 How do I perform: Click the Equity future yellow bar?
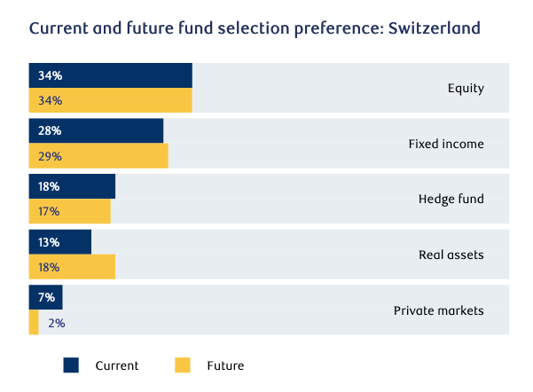[x=110, y=100]
